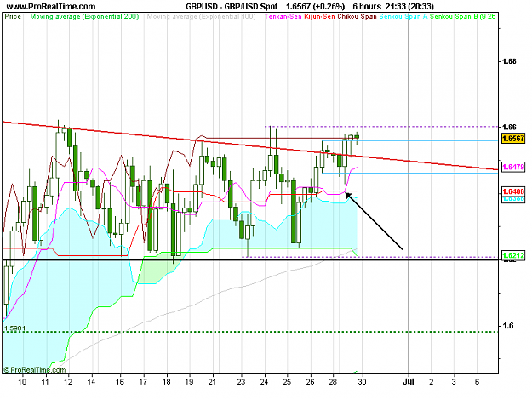Screen dimensions: 532x399
Task: Click the date 12 on time axis
Action: coord(68,382)
